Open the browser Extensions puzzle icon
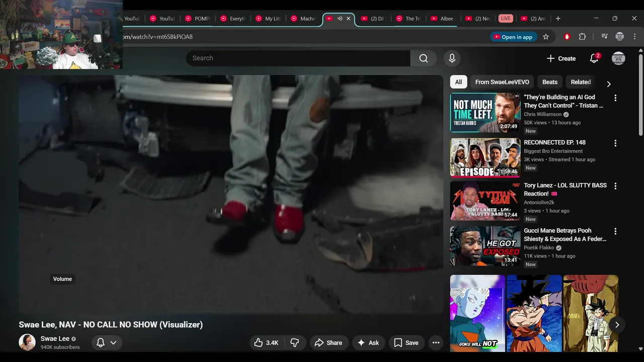The height and width of the screenshot is (362, 644). click(x=582, y=37)
